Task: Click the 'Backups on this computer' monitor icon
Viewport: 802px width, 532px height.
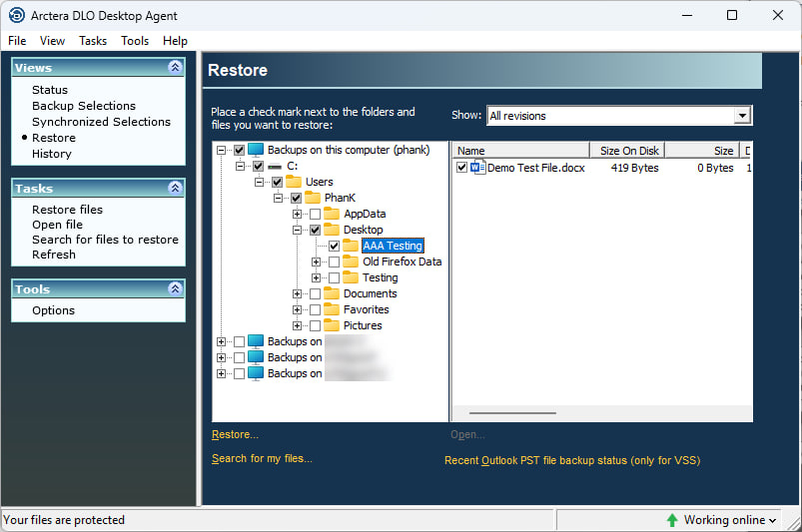Action: pyautogui.click(x=256, y=150)
